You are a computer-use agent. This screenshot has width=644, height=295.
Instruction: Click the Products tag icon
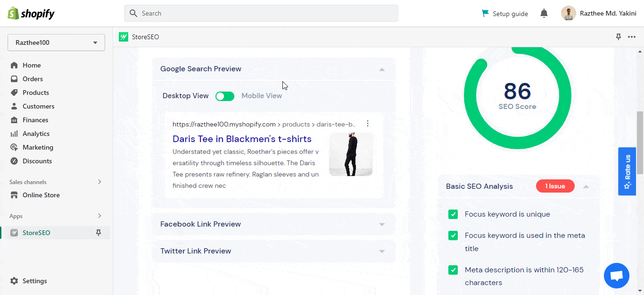pyautogui.click(x=14, y=93)
